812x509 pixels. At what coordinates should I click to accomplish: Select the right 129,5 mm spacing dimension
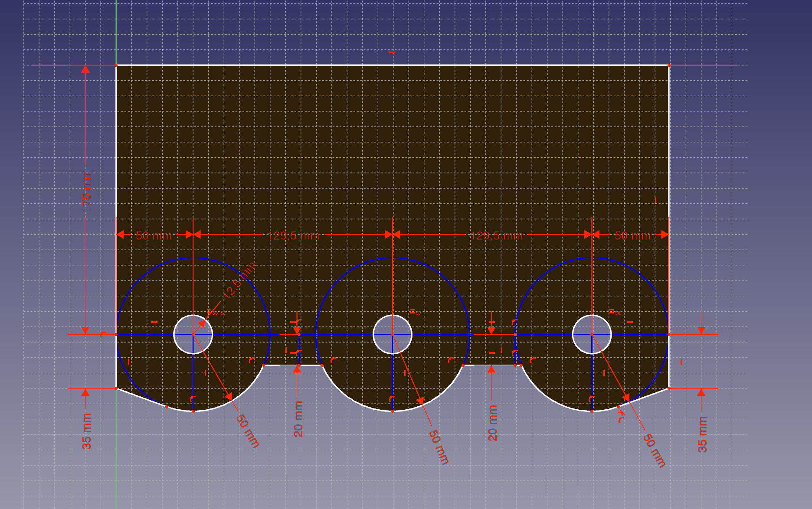pos(497,236)
